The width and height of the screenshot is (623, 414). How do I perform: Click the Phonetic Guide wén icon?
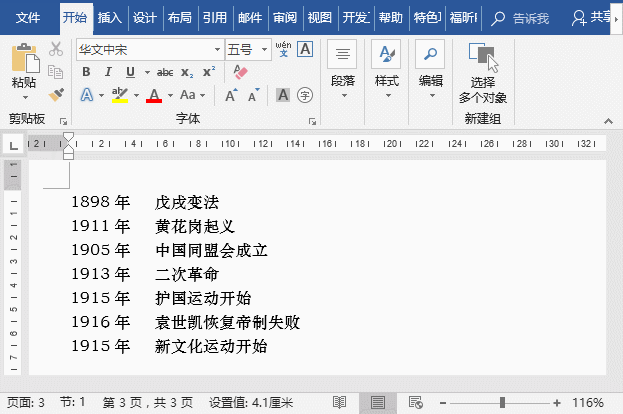(283, 49)
